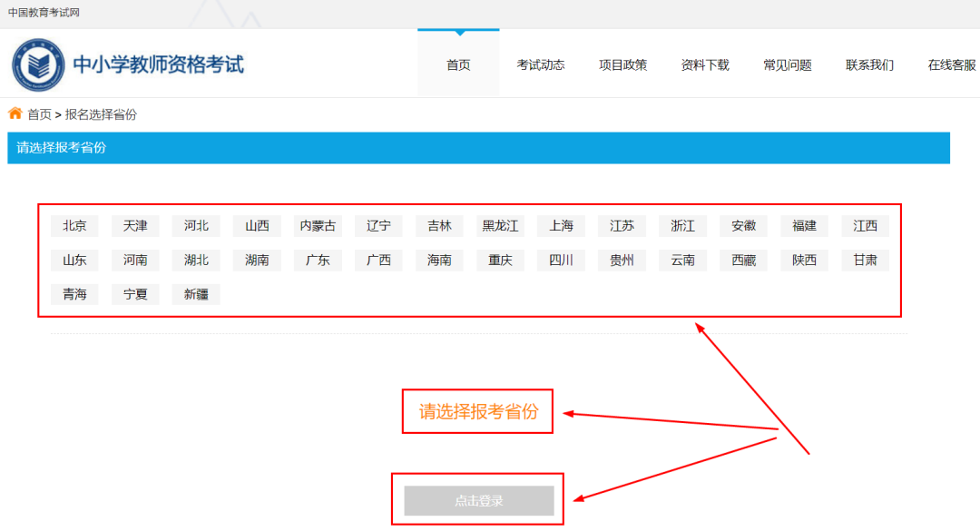Open the 项目政策 section

pos(623,64)
